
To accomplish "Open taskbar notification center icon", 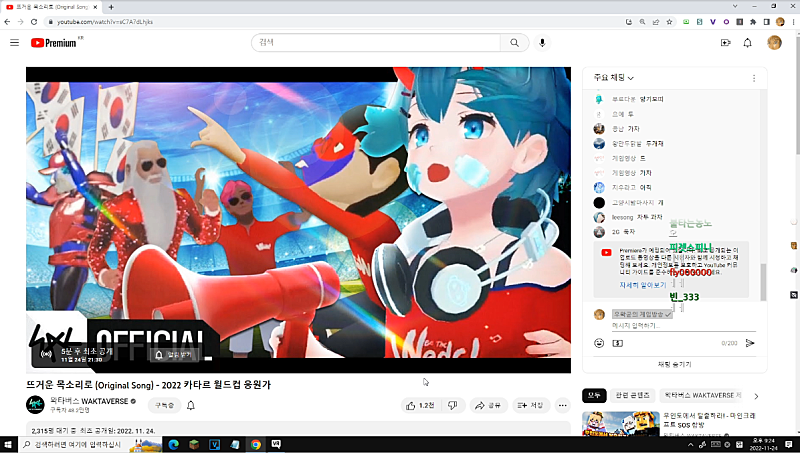I will [789, 445].
